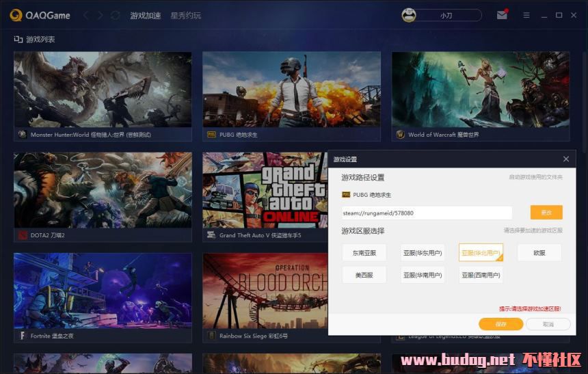
Task: Open the hamburger menu icon
Action: (526, 15)
